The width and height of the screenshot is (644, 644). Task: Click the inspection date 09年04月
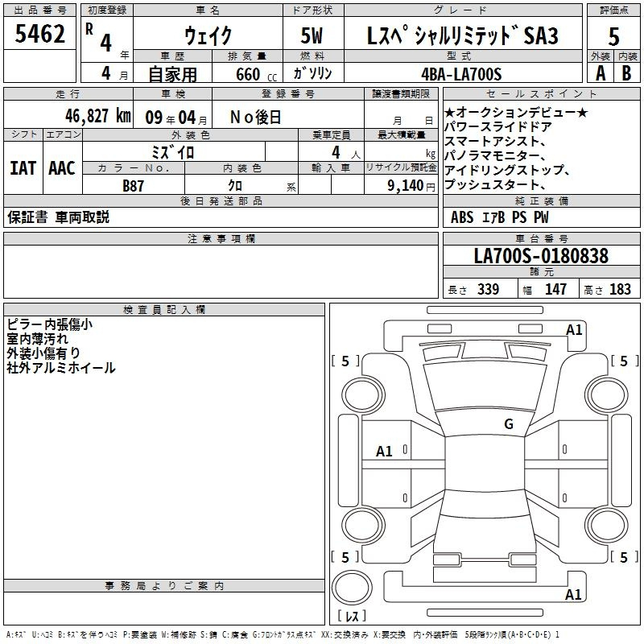(x=176, y=118)
